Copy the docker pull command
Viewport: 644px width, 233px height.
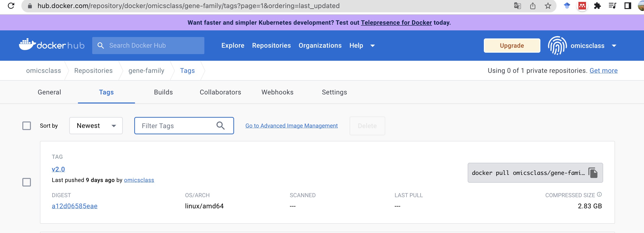592,173
